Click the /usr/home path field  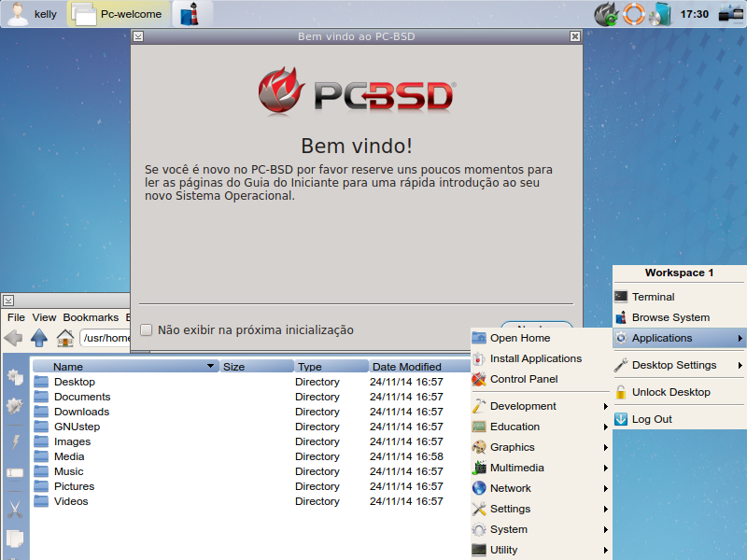[106, 338]
